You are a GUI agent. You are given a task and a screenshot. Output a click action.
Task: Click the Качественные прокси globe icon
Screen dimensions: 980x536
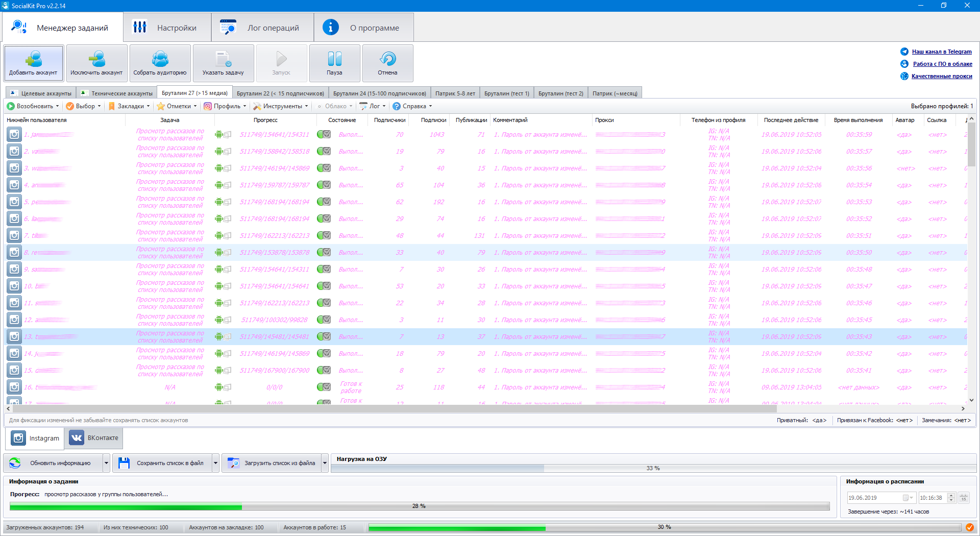904,76
